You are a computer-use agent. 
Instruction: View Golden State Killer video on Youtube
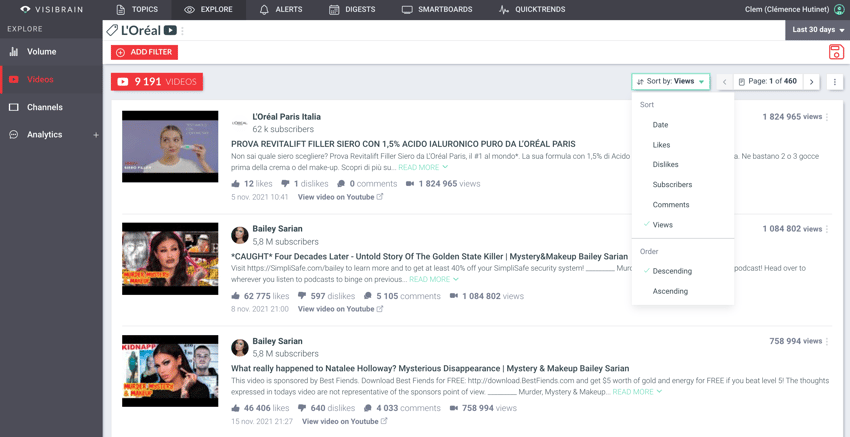(x=340, y=309)
